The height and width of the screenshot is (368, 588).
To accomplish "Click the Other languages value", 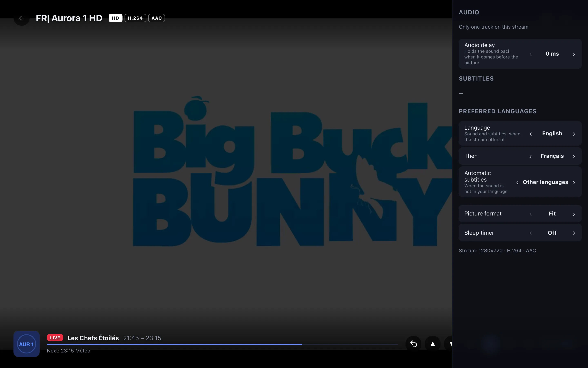I will pos(545,182).
